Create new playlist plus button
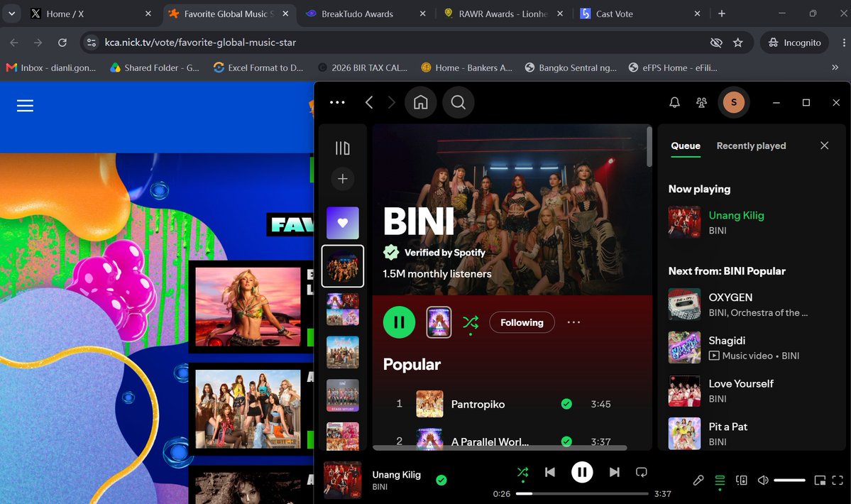851x504 pixels. [x=343, y=178]
